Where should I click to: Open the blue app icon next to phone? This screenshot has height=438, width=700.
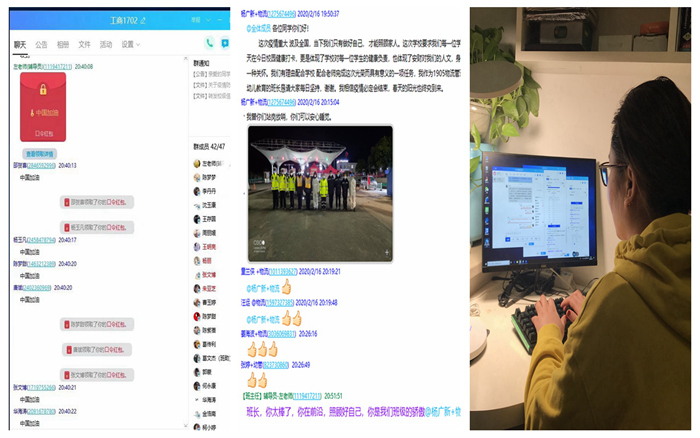click(226, 43)
